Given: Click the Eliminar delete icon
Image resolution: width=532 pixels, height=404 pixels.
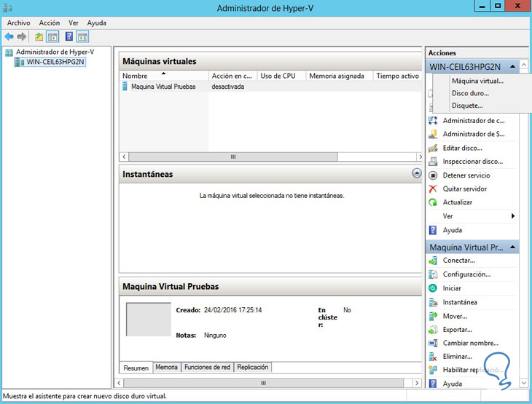Looking at the screenshot, I should click(433, 357).
